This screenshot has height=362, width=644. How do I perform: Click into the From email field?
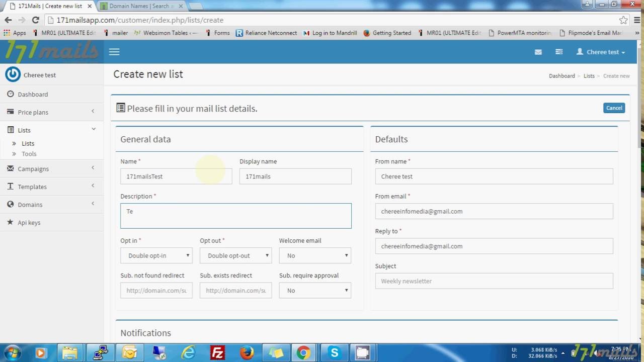494,211
